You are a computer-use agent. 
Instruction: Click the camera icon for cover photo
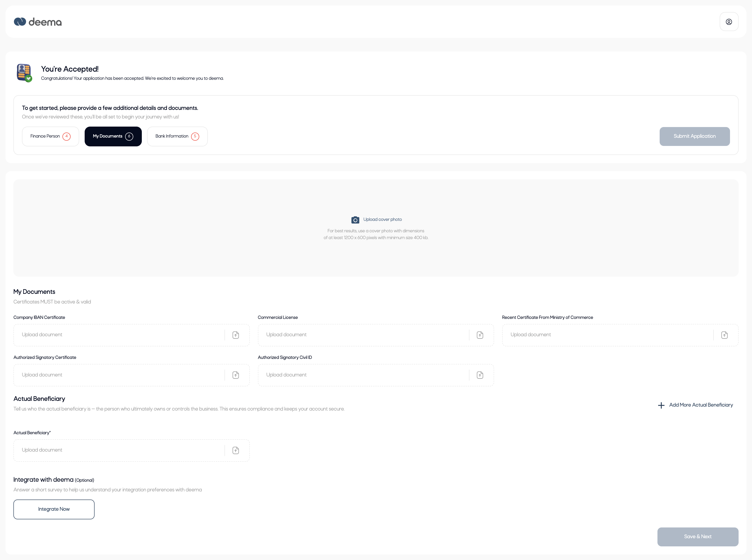point(355,220)
